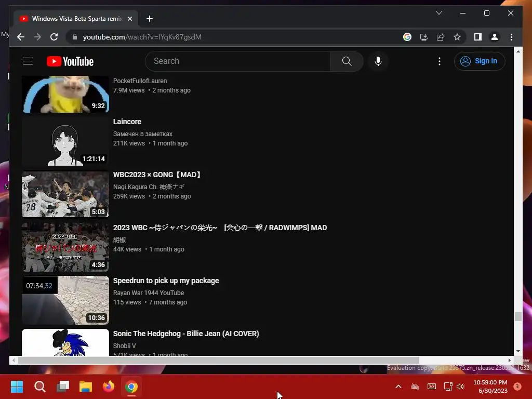The height and width of the screenshot is (399, 532).
Task: Open the WBC2023 × GONG【MAD】 title
Action: pyautogui.click(x=158, y=175)
